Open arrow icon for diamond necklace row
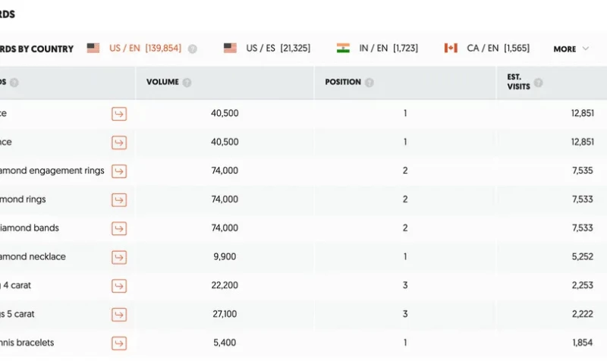 click(119, 257)
